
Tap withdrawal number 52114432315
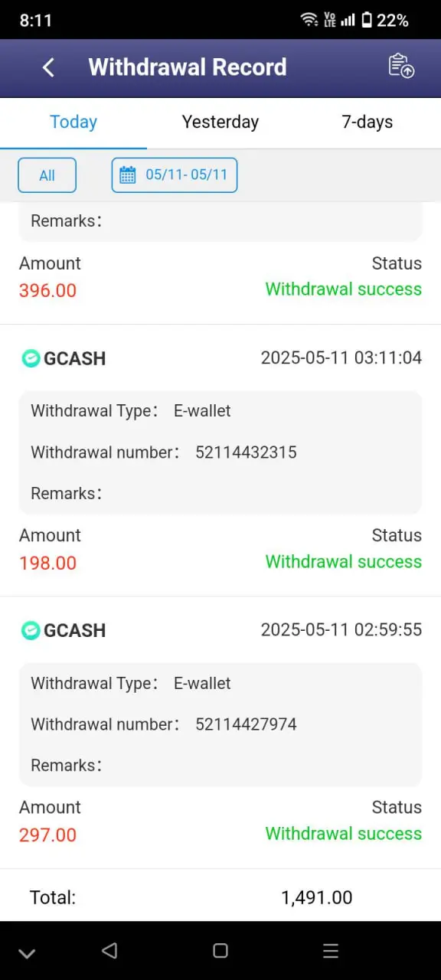(246, 452)
